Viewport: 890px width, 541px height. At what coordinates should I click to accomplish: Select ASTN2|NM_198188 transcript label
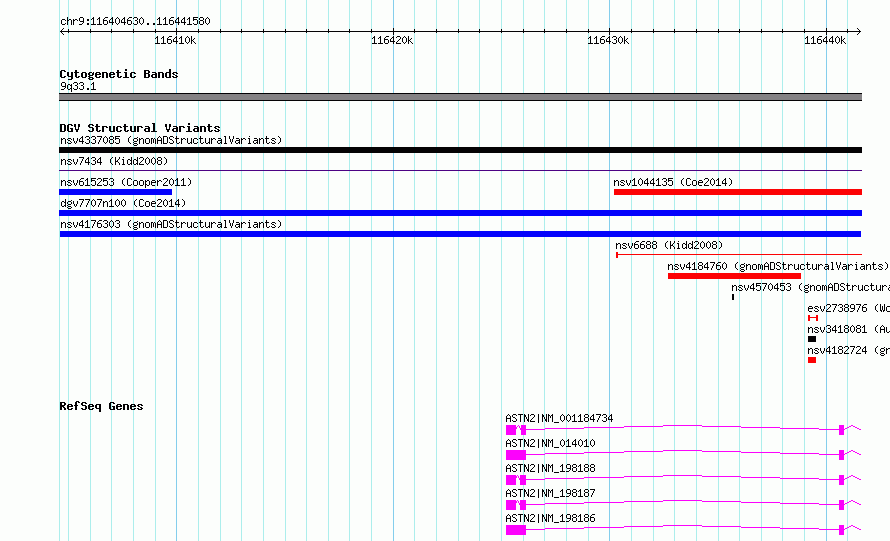(550, 468)
